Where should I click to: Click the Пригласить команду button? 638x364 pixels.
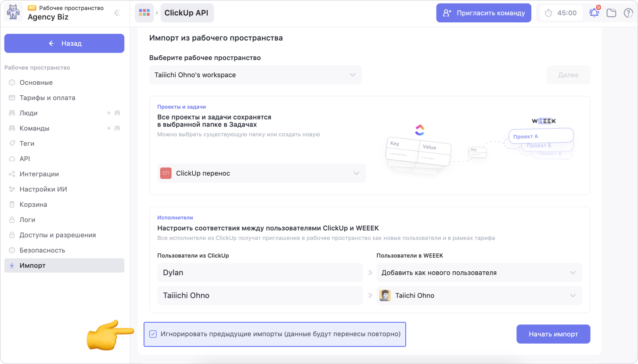point(483,13)
